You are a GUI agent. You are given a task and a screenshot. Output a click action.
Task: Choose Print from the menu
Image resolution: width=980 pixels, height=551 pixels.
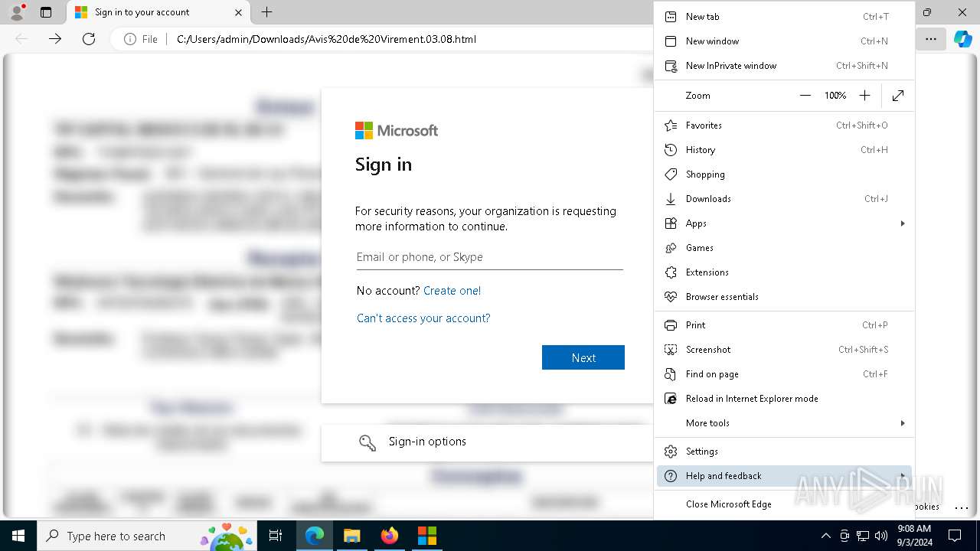point(784,325)
